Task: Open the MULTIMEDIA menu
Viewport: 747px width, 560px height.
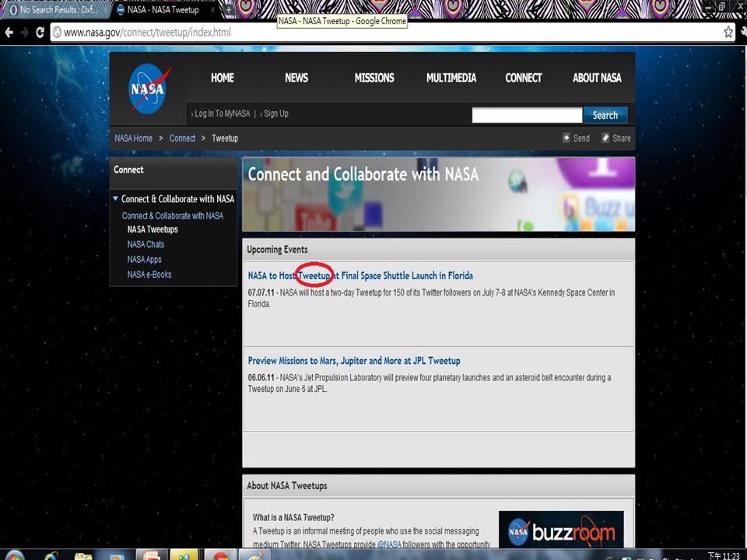Action: [451, 78]
